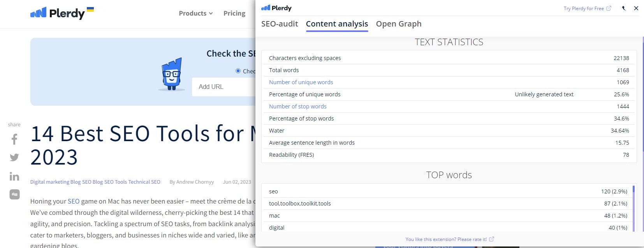Screen dimensions: 644x248
Task: Click the frequency value 87 (2.1%)
Action: coord(616,204)
